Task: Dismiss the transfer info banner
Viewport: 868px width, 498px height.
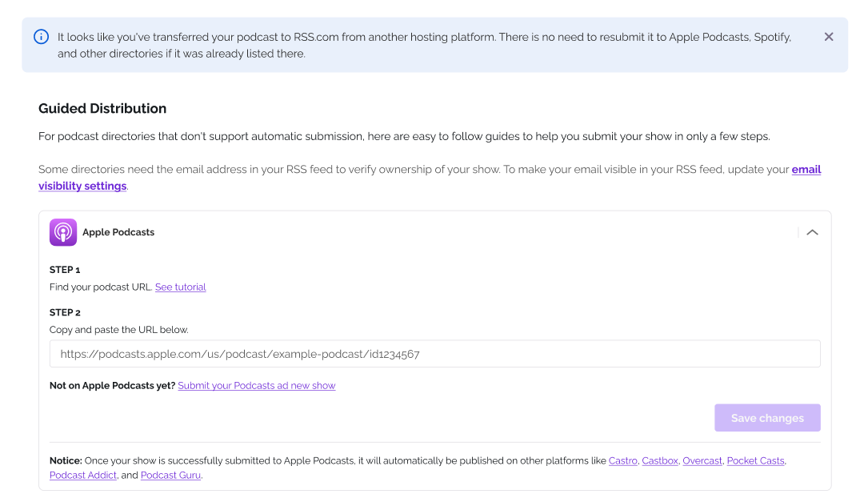Action: (x=828, y=37)
